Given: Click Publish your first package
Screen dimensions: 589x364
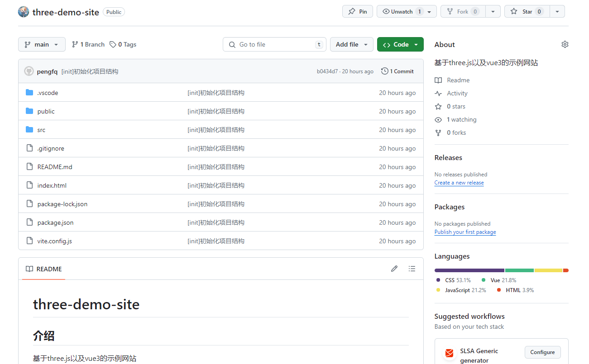Looking at the screenshot, I should [465, 232].
